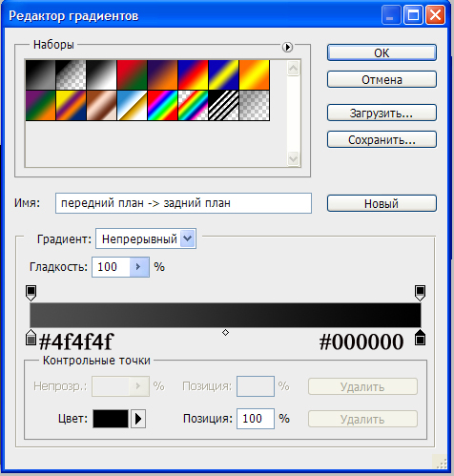Click on the gradient preview bar
Screen dimensions: 454x476
225,315
